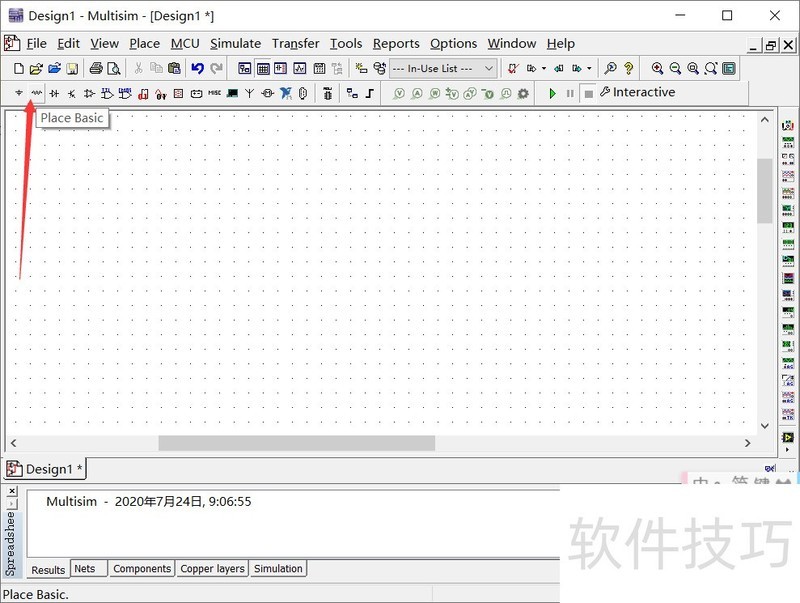Image resolution: width=800 pixels, height=603 pixels.
Task: Open the Simulate menu
Action: [235, 43]
